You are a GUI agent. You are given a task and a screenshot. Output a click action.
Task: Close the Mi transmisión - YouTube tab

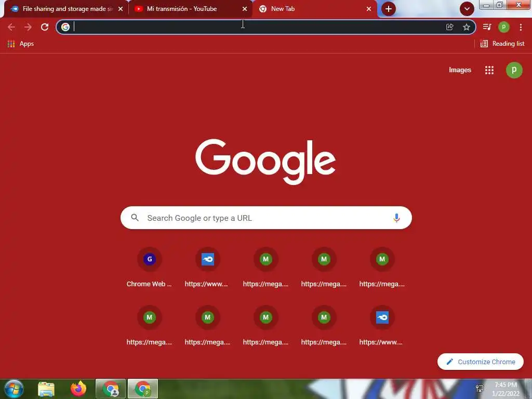coord(245,9)
